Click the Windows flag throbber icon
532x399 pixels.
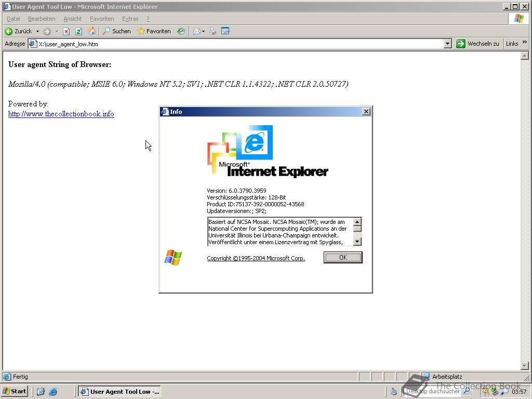(x=519, y=18)
